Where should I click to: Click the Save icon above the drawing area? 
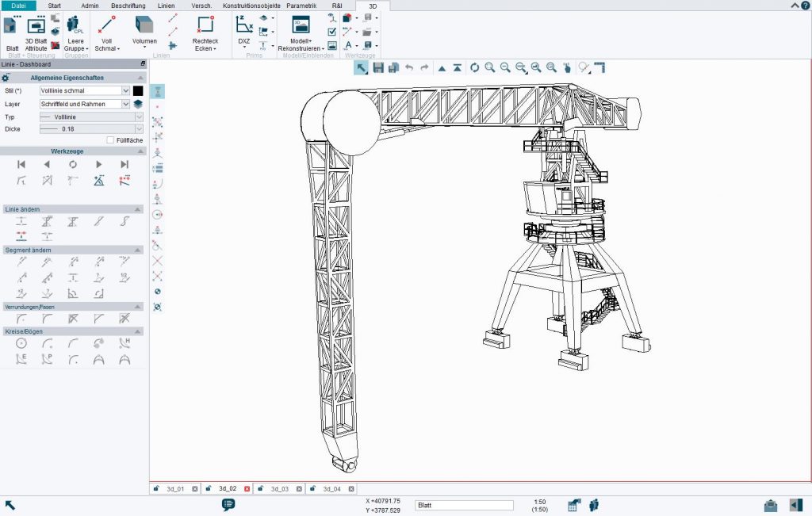(377, 68)
